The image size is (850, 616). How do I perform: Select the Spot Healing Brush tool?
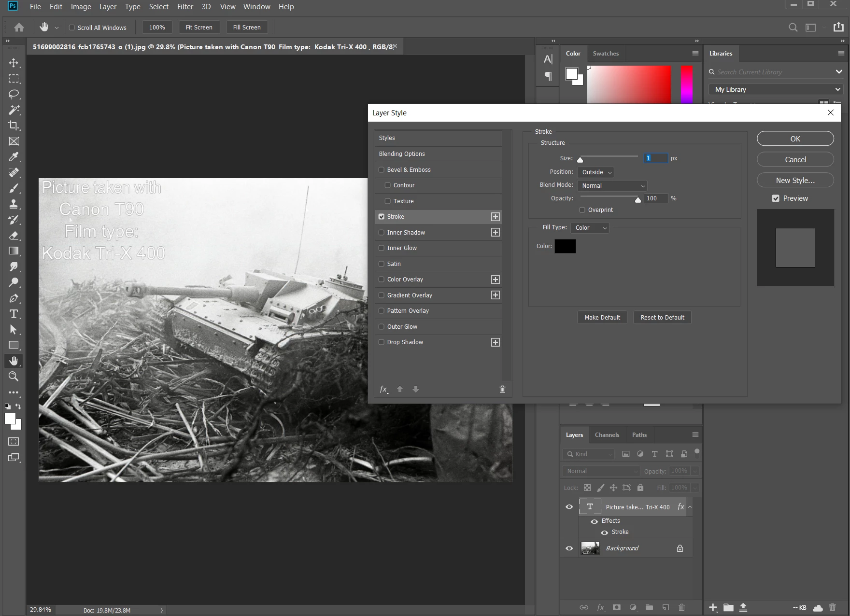[14, 173]
